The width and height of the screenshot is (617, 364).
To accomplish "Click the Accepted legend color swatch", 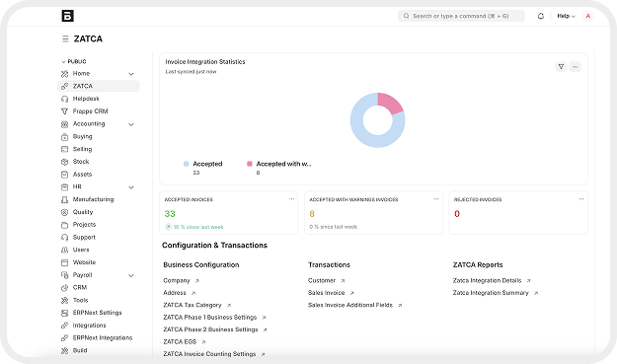I will 187,164.
